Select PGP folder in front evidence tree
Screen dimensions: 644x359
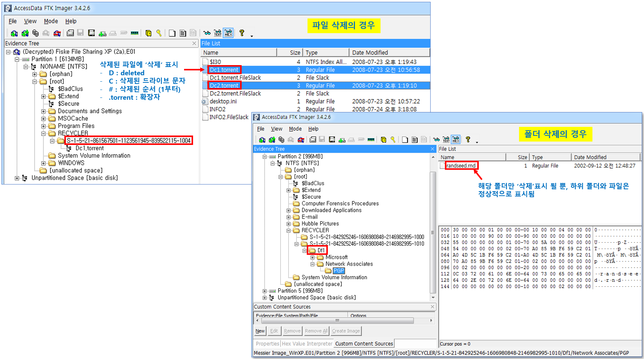338,271
